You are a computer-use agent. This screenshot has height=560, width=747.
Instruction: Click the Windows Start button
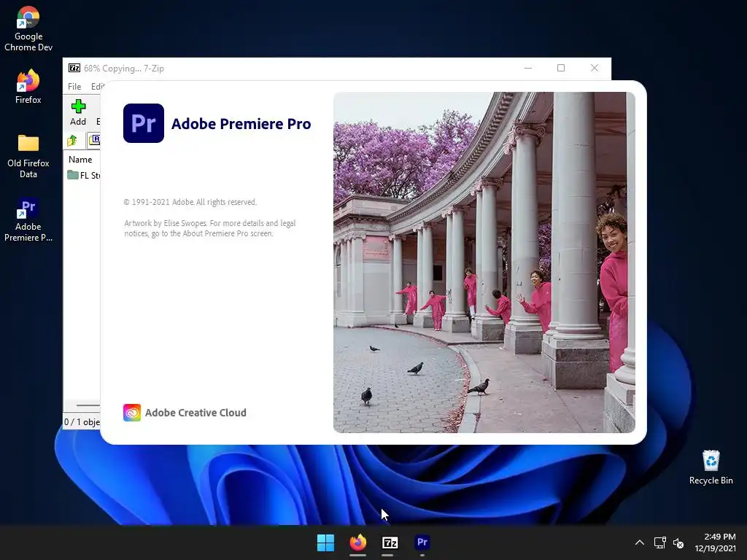326,542
